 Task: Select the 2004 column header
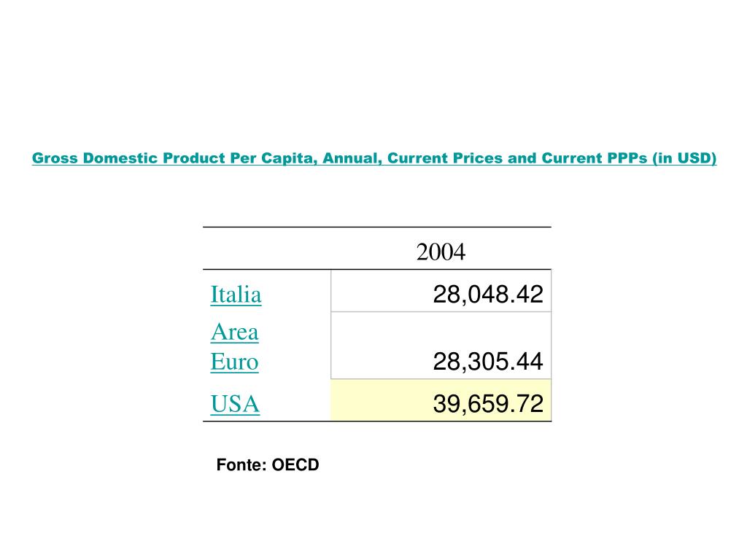point(441,252)
